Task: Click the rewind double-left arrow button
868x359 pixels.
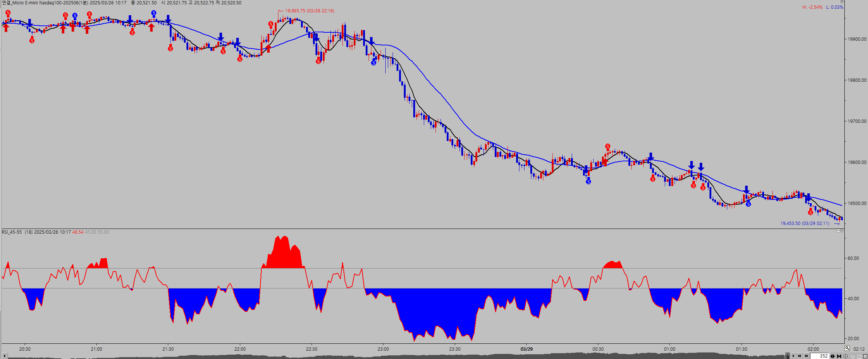Action: [x=799, y=356]
